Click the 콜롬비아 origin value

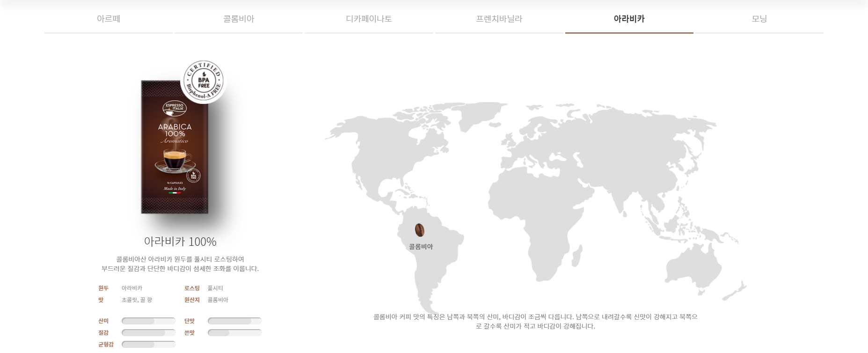coord(218,300)
